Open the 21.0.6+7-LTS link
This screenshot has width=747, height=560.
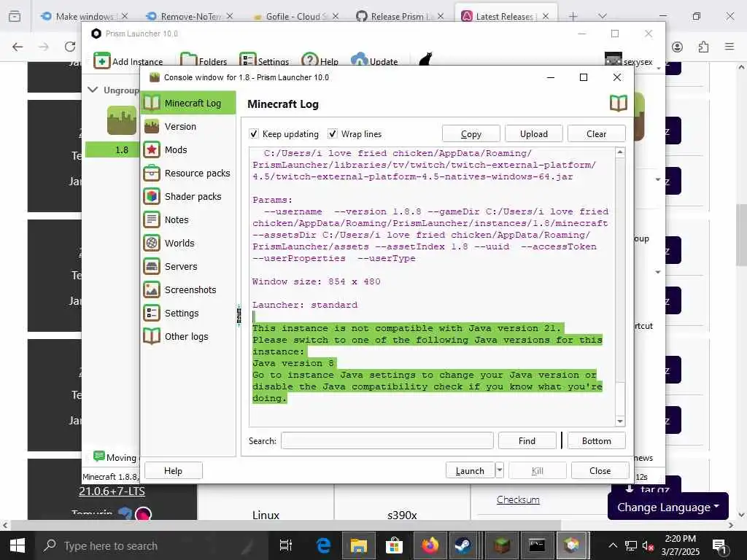(x=112, y=491)
